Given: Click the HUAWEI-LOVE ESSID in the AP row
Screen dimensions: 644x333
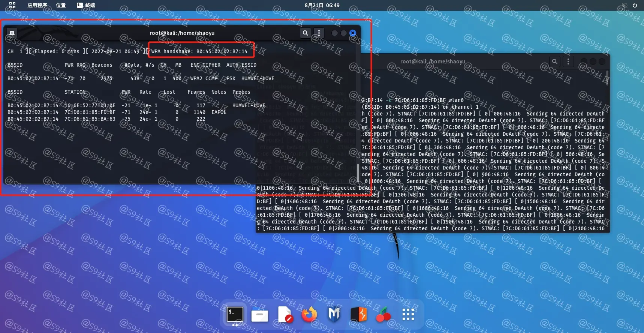Looking at the screenshot, I should (x=258, y=78).
